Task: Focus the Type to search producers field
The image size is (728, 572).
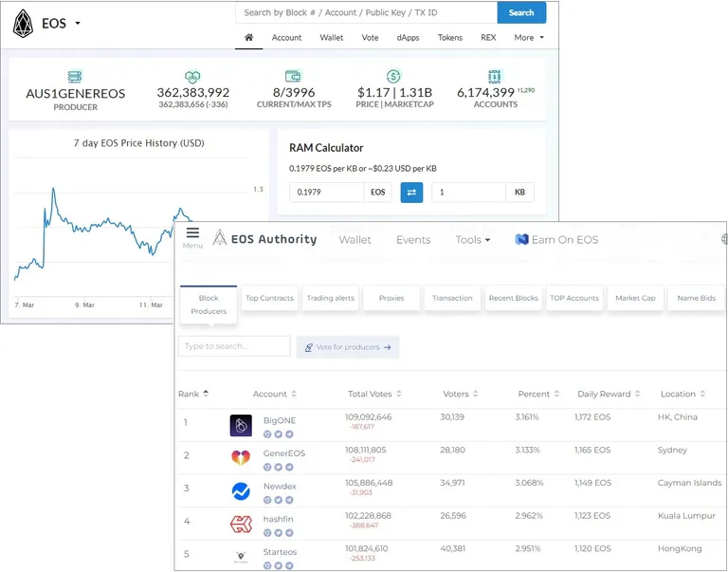Action: (x=234, y=346)
